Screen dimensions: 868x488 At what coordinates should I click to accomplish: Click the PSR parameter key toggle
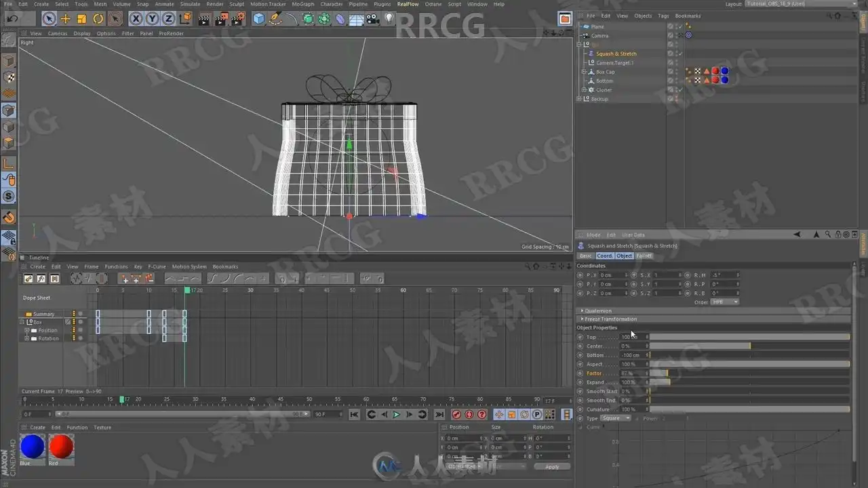tap(536, 415)
